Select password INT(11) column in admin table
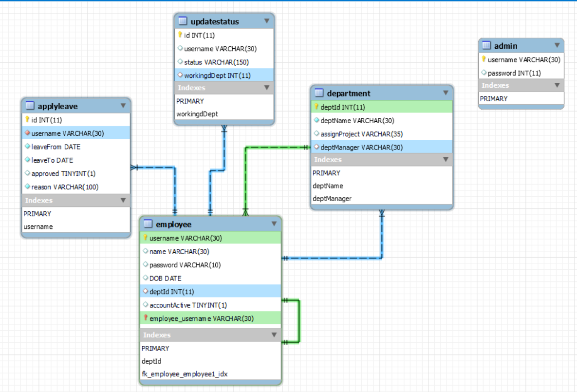Screen dimensions: 577x392 click(x=514, y=73)
